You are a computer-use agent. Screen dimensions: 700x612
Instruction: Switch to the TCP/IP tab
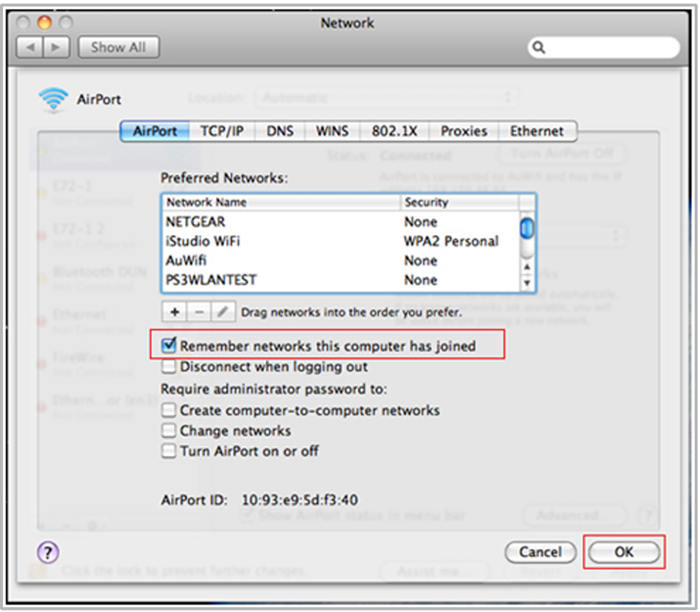pyautogui.click(x=222, y=131)
